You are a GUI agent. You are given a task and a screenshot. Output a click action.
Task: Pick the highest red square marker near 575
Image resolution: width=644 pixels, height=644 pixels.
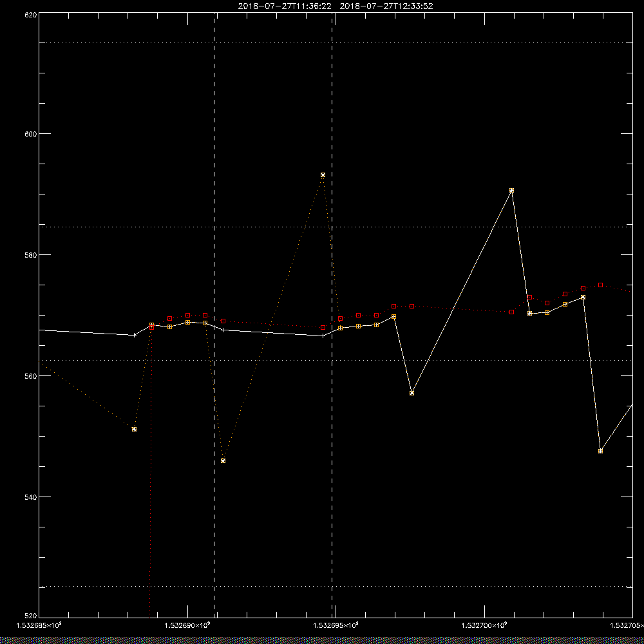pos(600,285)
